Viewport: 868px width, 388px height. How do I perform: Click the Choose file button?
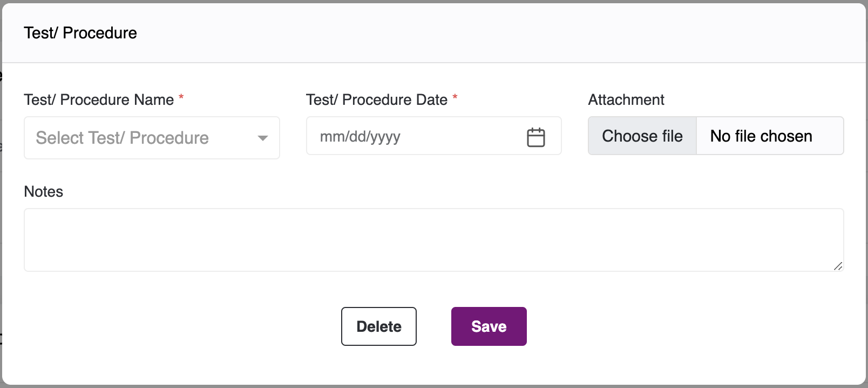pos(642,136)
